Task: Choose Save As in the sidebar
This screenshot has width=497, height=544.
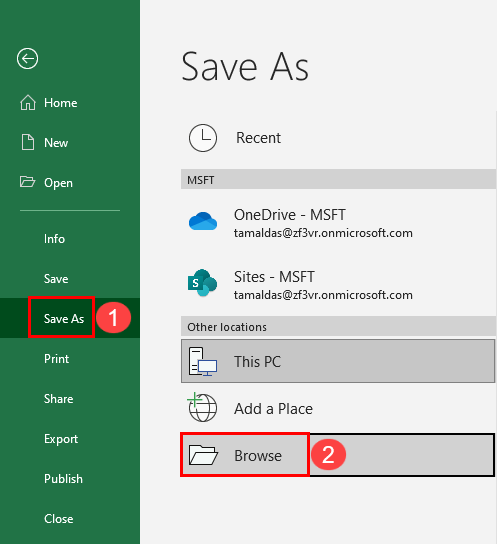Action: [x=64, y=318]
